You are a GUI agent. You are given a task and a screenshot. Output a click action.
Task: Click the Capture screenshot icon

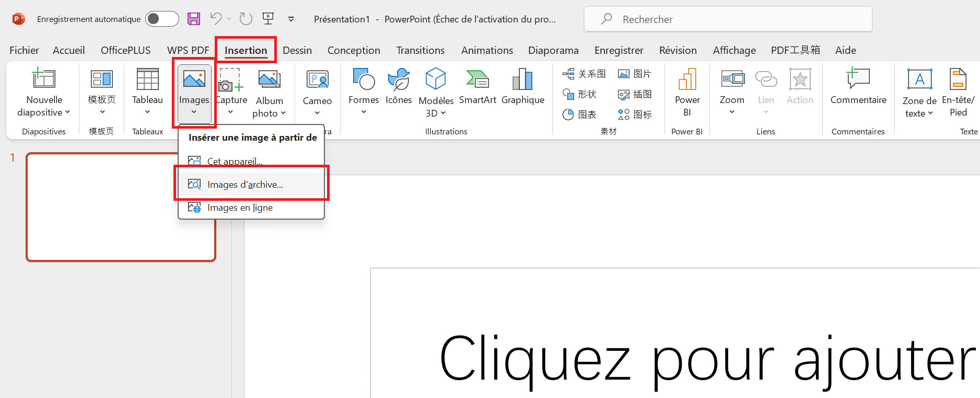(x=230, y=80)
